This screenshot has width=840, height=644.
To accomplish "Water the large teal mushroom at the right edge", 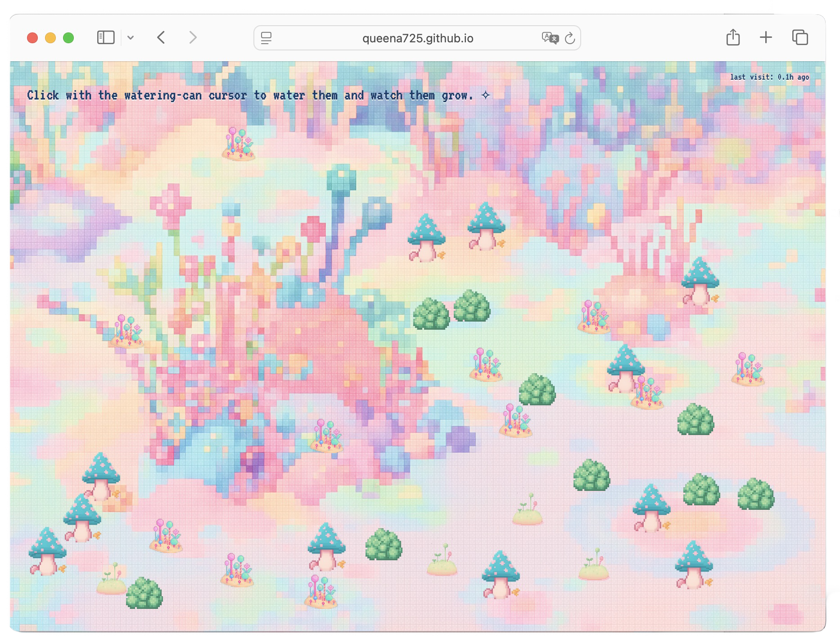I will tap(701, 284).
